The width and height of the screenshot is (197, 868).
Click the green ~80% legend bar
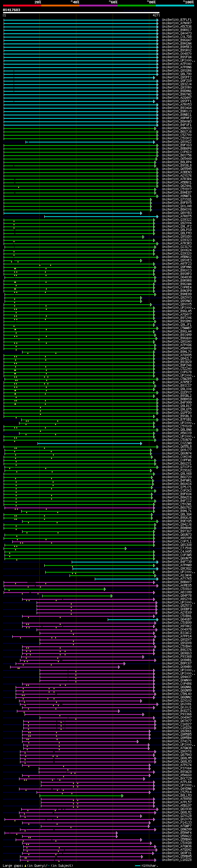pyautogui.click(x=137, y=6)
